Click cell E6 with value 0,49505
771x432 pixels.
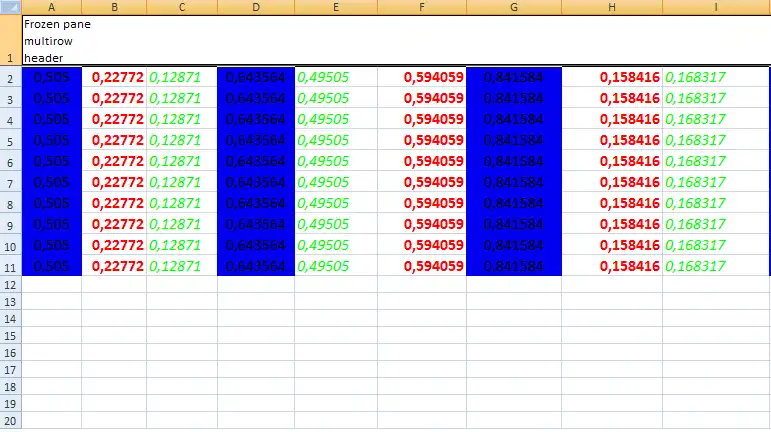pyautogui.click(x=336, y=161)
